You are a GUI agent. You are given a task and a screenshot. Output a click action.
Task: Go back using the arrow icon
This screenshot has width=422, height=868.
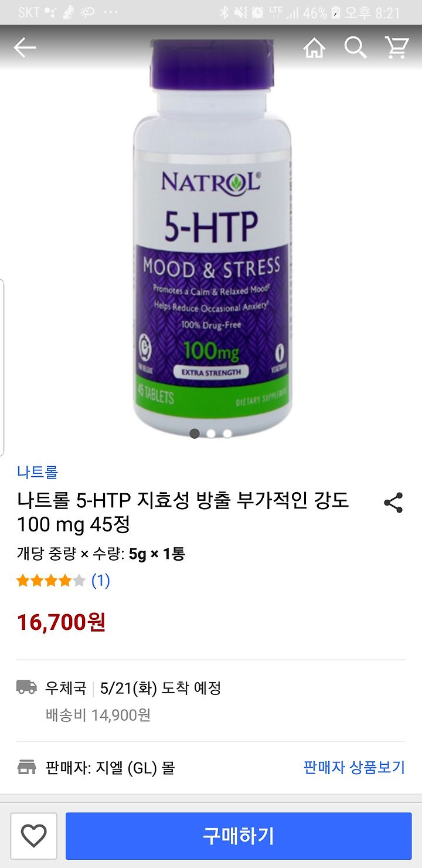(x=25, y=48)
